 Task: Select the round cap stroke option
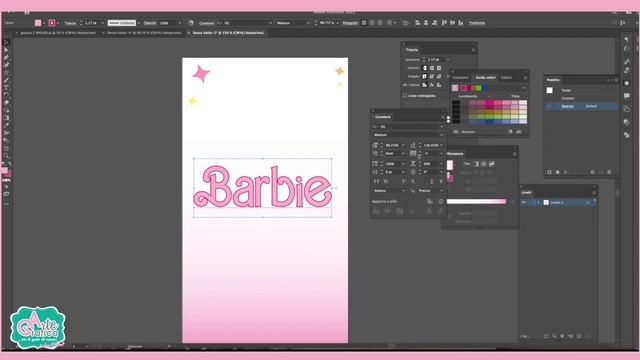[432, 68]
